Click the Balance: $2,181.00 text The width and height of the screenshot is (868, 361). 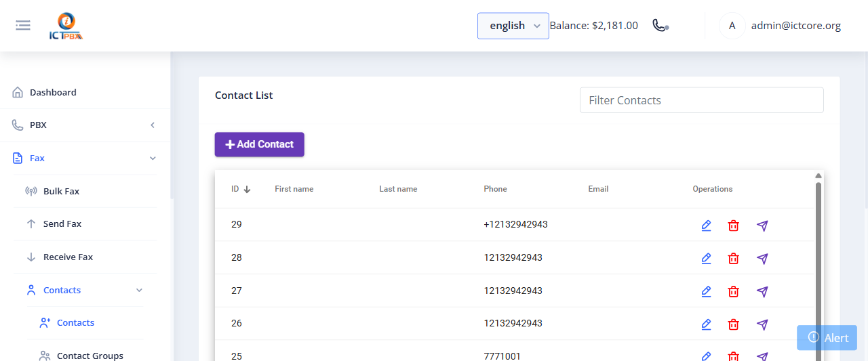593,26
